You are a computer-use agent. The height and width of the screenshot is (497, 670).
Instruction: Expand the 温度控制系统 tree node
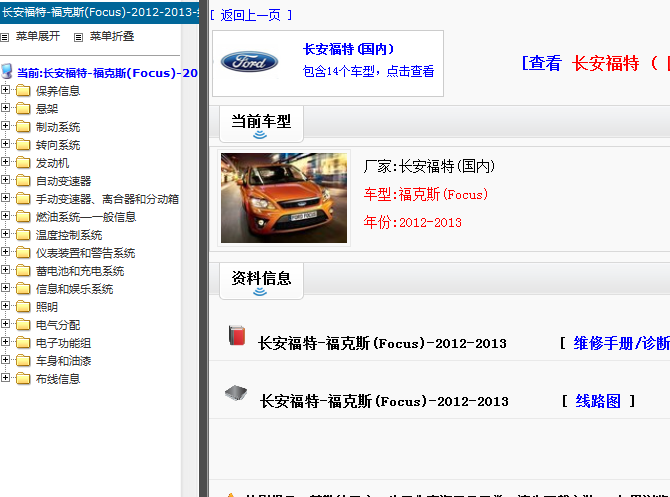point(5,234)
